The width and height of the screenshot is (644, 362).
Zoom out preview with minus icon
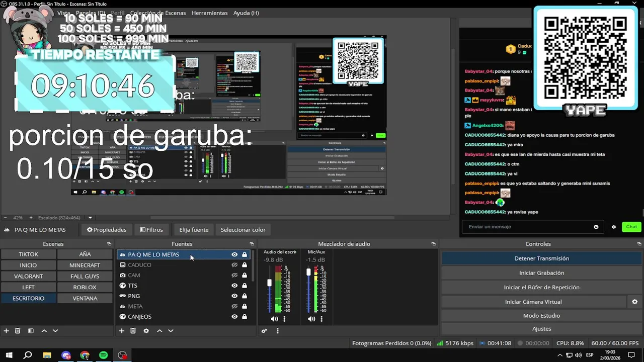5,218
